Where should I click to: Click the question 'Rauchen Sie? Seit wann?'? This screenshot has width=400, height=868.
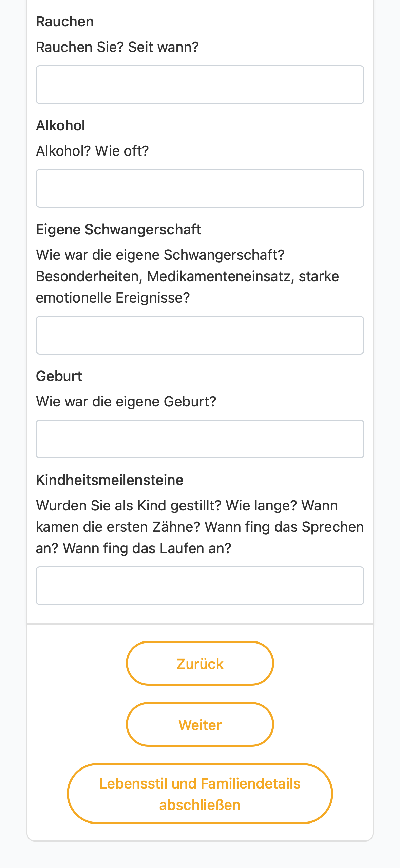tap(117, 47)
